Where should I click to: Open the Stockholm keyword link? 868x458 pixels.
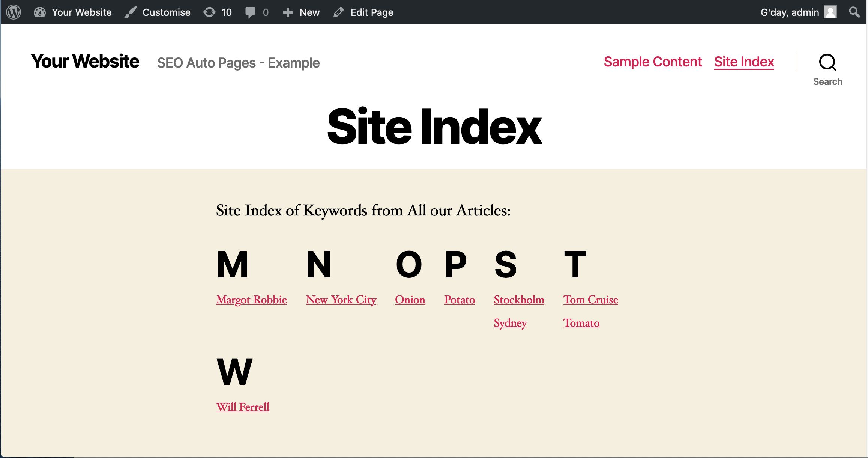[519, 300]
